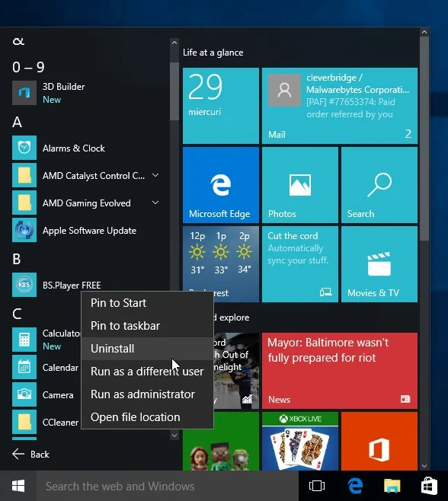Open the Search tile
The height and width of the screenshot is (501, 448).
point(379,185)
